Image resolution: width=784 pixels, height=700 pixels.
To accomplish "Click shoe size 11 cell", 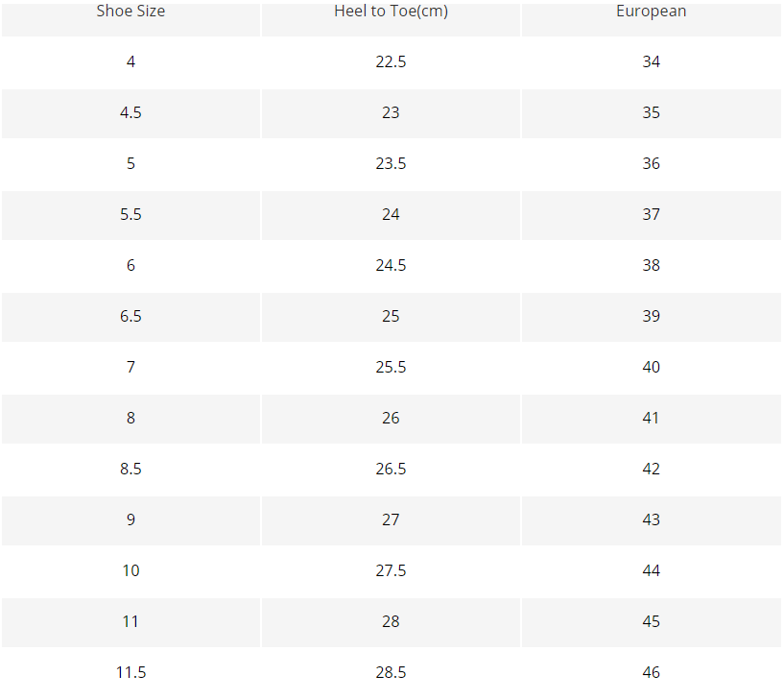I will tap(131, 622).
